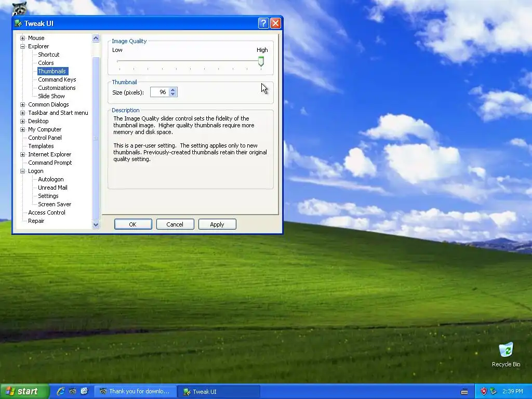Image resolution: width=532 pixels, height=399 pixels.
Task: Select Taskbar and Start menu label
Action: (x=58, y=113)
